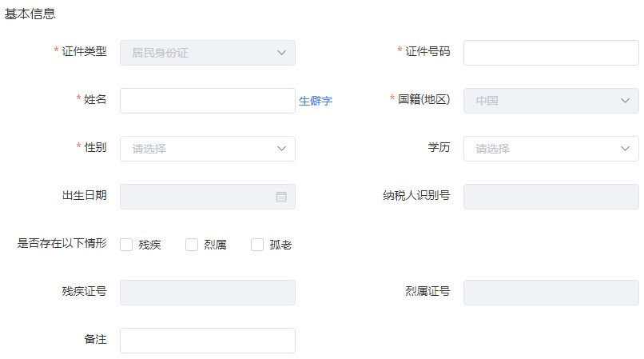Click the 烈属证号 input box
Image resolution: width=644 pixels, height=359 pixels.
[551, 293]
